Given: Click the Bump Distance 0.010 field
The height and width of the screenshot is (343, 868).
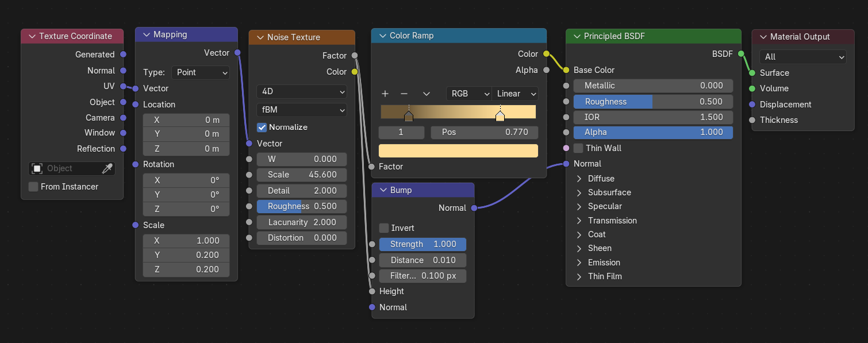Looking at the screenshot, I should (x=423, y=260).
